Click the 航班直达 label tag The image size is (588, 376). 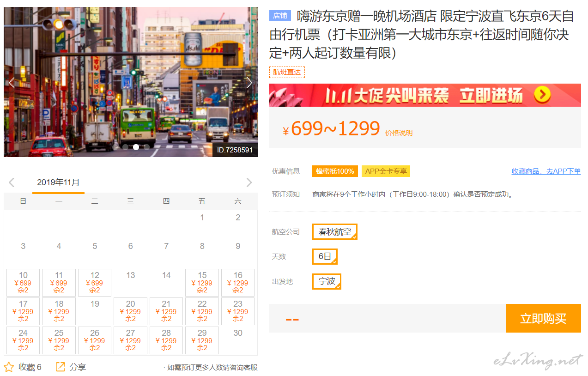287,72
